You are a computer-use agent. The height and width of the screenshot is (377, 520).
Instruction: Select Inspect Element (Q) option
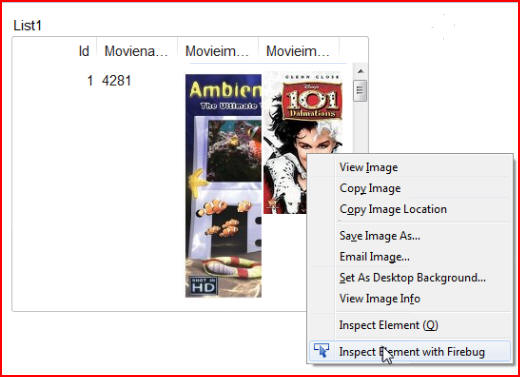click(388, 325)
